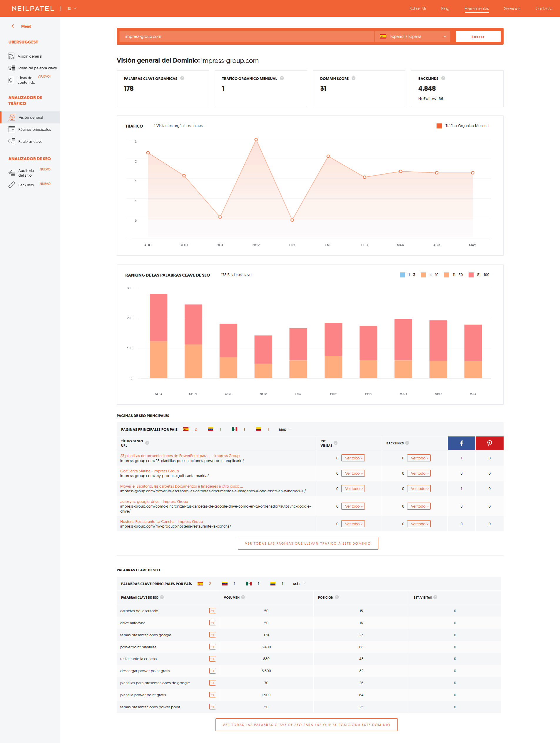Click help icon next to Domain Score
The width and height of the screenshot is (560, 743).
coord(353,78)
